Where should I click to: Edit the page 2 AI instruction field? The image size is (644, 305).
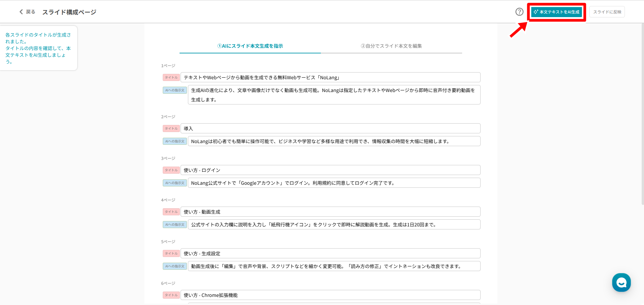tap(334, 141)
